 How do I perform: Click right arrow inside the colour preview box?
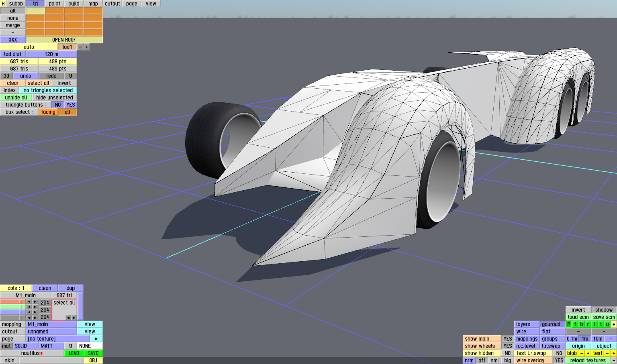point(74,317)
